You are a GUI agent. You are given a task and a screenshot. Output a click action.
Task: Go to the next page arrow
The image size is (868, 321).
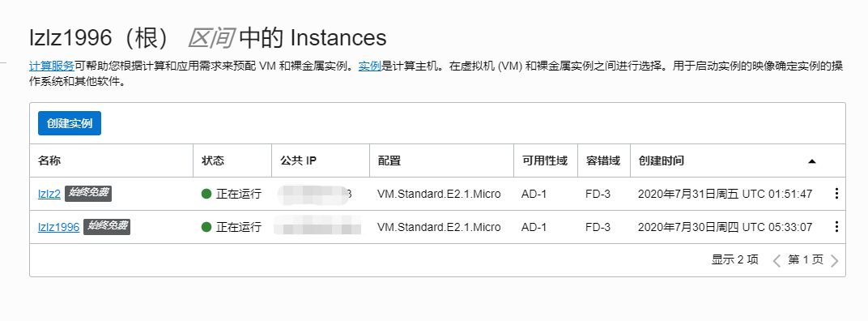[x=835, y=260]
